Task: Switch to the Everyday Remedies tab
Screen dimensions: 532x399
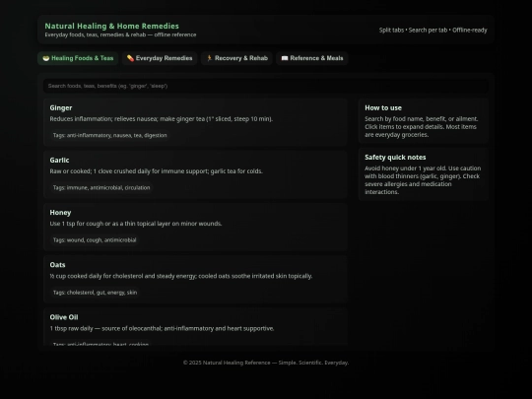Action: 160,58
